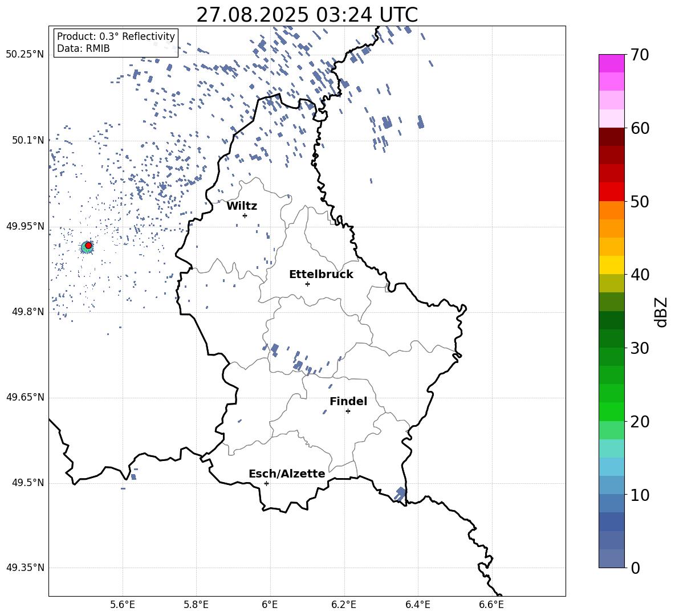Click the title 27.08.2025 03:24 UTC
This screenshot has width=675, height=616.
point(307,15)
